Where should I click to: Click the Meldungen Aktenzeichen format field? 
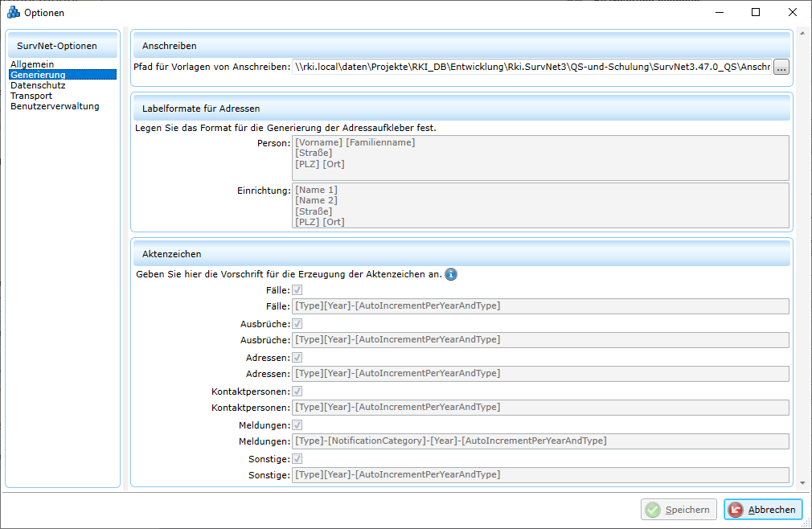540,441
